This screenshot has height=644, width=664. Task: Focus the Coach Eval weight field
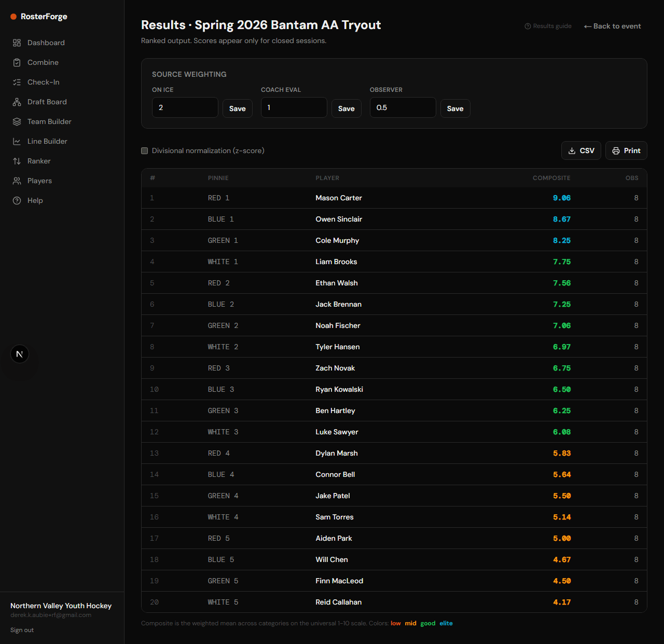point(294,107)
